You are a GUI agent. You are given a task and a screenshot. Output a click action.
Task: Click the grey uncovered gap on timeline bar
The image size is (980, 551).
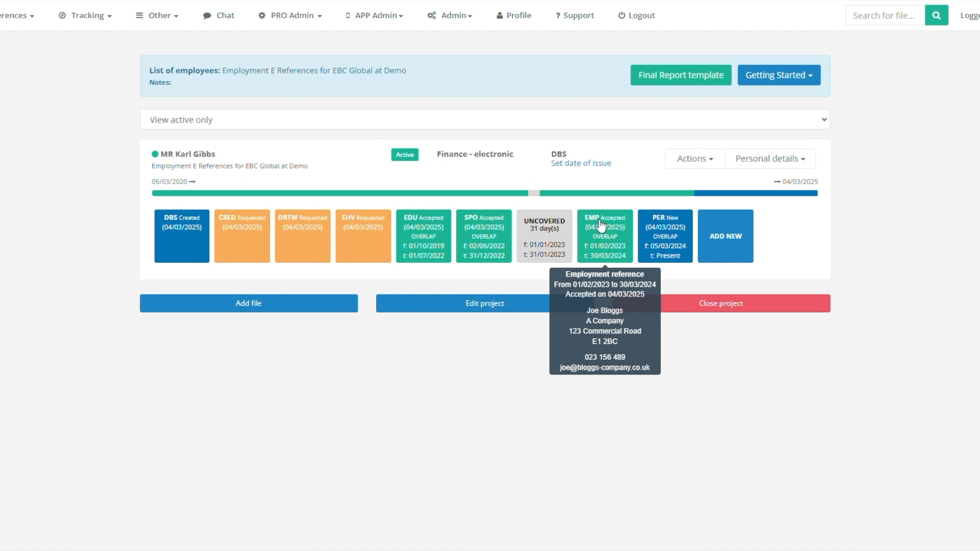pos(533,193)
